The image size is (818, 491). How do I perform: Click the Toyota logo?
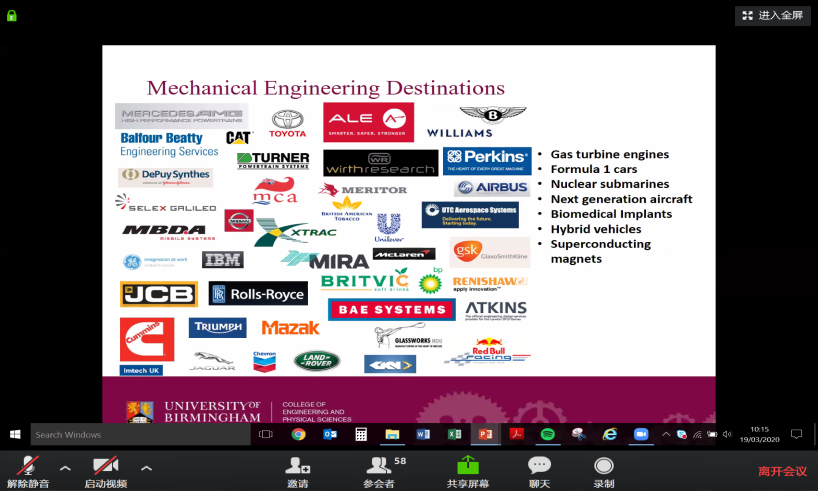(x=287, y=124)
